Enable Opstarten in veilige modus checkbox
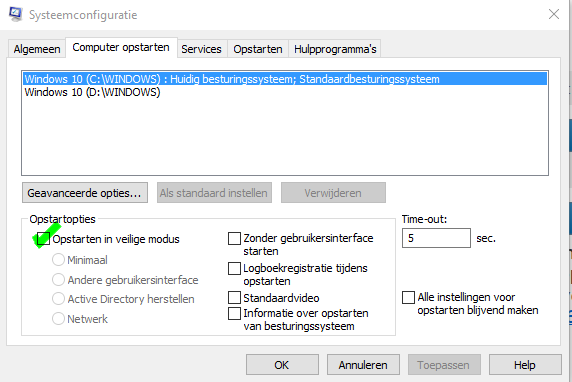Viewport: 572px width, 382px height. 43,239
